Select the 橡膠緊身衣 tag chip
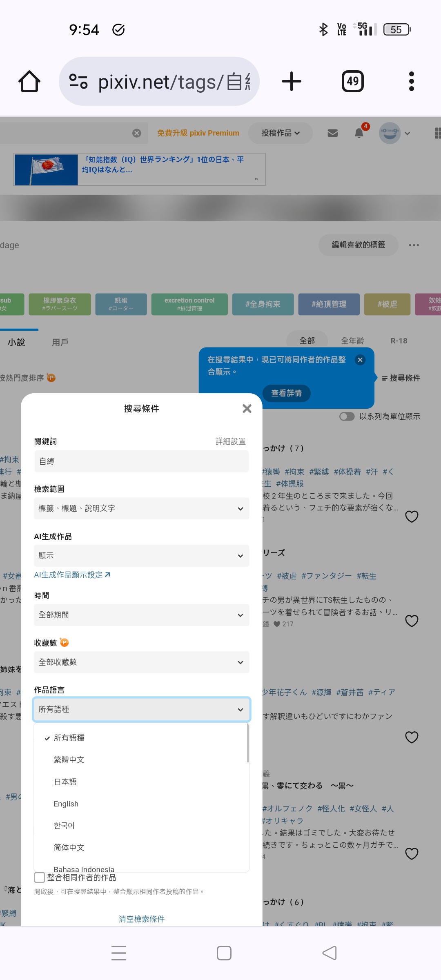 [60, 304]
